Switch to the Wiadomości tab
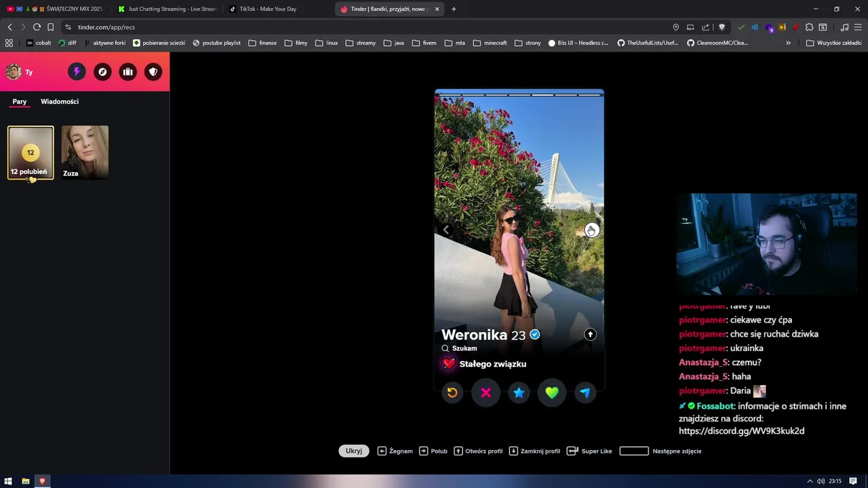This screenshot has width=868, height=488. coord(60,102)
